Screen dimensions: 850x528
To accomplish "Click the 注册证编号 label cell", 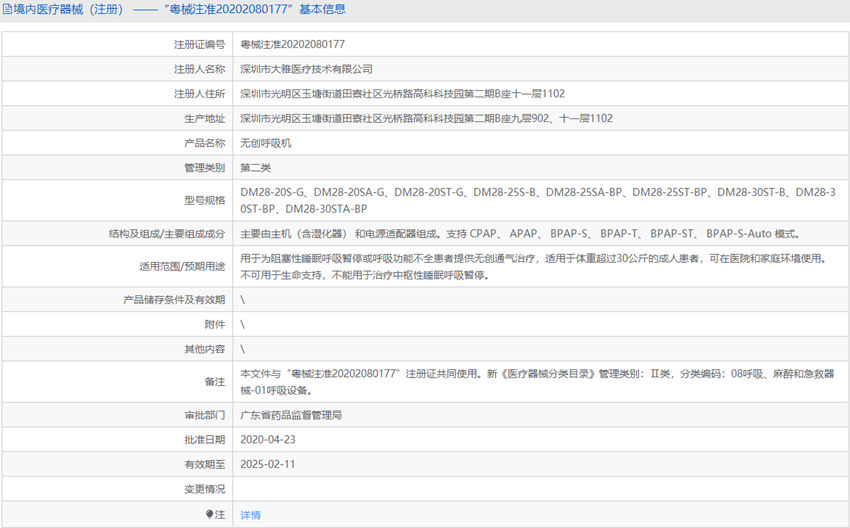I will point(199,44).
